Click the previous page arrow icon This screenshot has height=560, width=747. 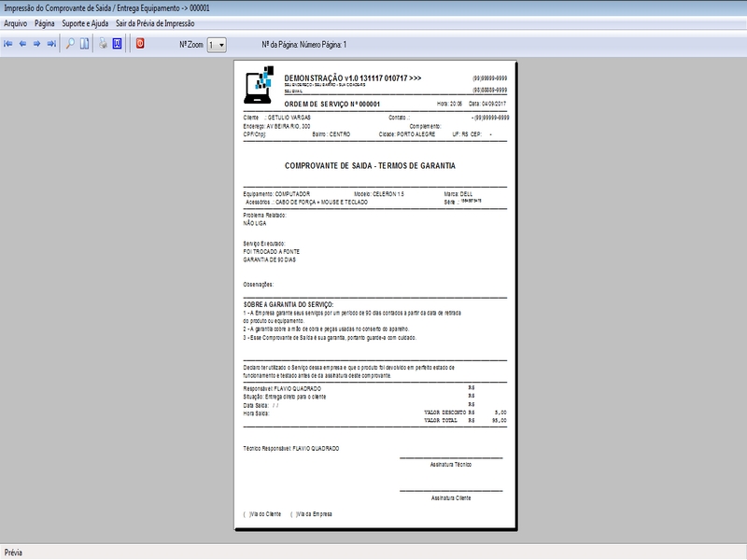[22, 44]
